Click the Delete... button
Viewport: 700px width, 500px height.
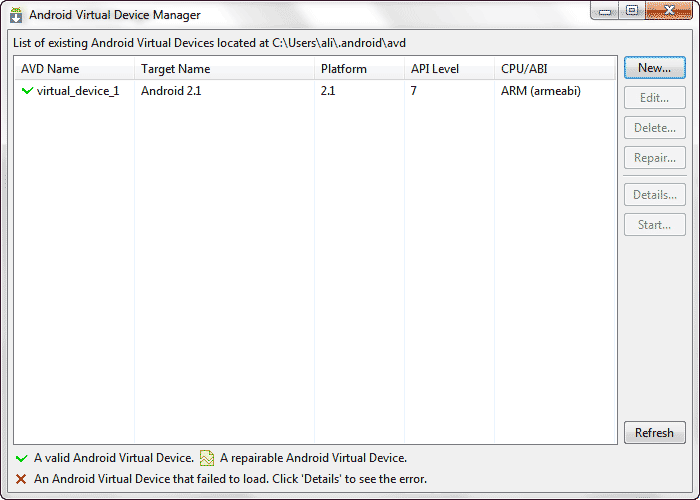[x=654, y=128]
